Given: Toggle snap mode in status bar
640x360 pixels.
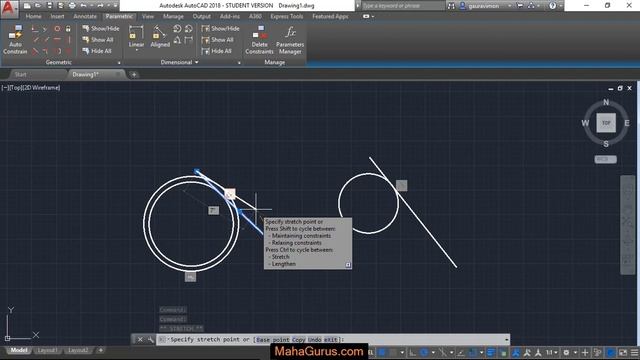Looking at the screenshot, I should (393, 352).
